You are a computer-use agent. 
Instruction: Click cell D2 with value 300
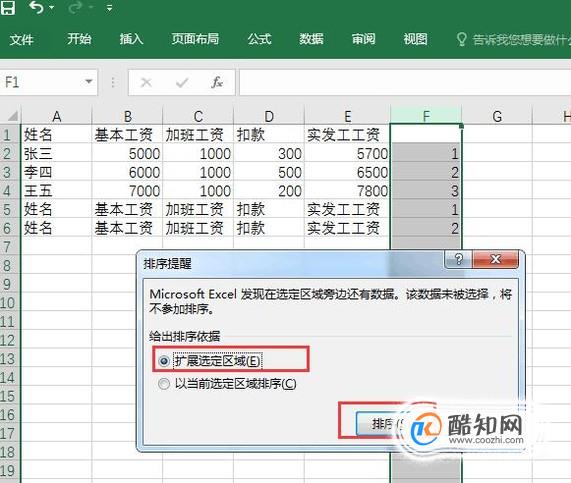(x=269, y=153)
